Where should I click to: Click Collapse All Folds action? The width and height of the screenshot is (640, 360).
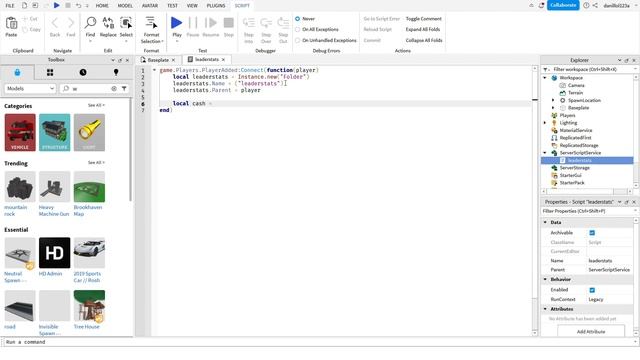(424, 40)
